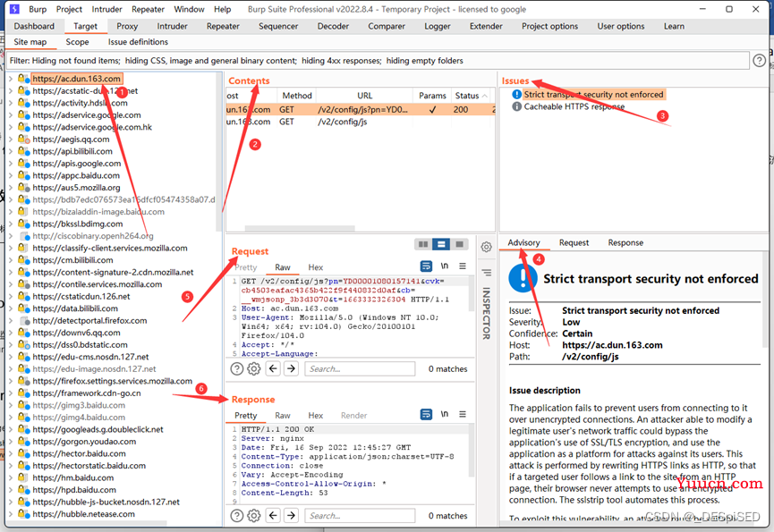Screen dimensions: 774x532
Task: Click Request search help icon
Action: tap(237, 368)
